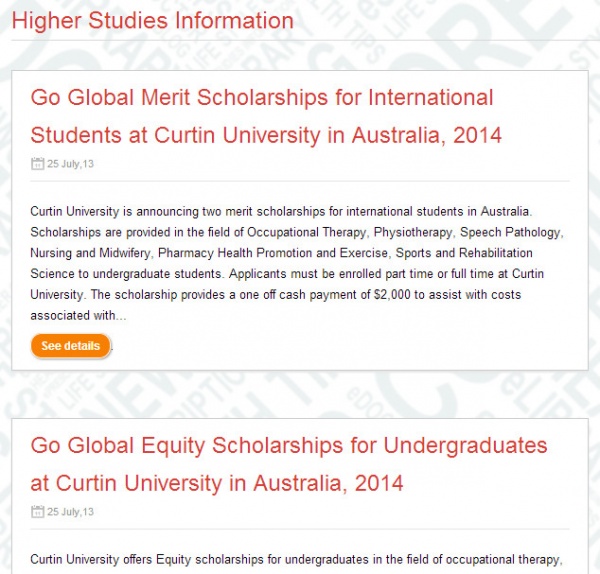The width and height of the screenshot is (600, 574).
Task: Click "at Curtin University in Australia, 2014" Equity title line
Action: 217,483
